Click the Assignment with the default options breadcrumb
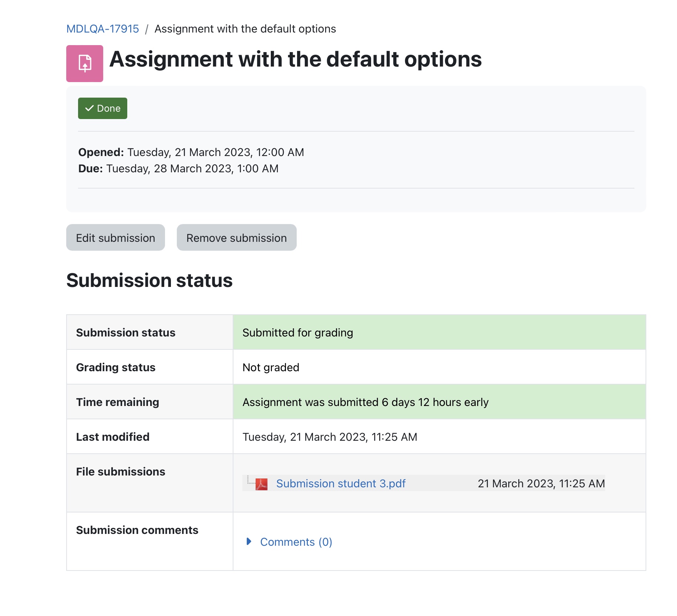The height and width of the screenshot is (616, 677). tap(245, 29)
